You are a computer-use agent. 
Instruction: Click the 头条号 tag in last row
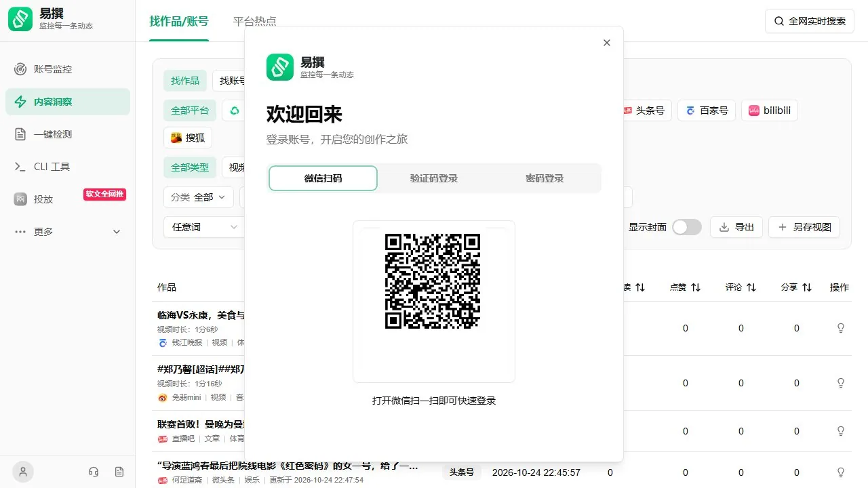461,472
